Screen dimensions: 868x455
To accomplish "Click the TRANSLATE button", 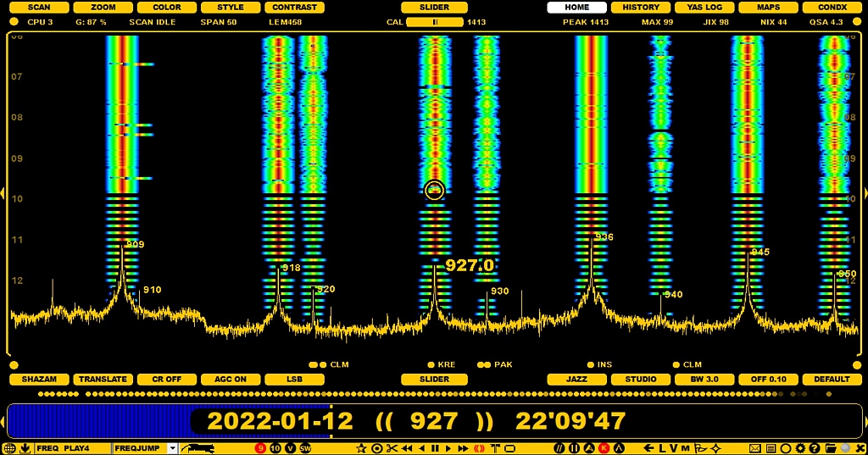I will tap(103, 380).
